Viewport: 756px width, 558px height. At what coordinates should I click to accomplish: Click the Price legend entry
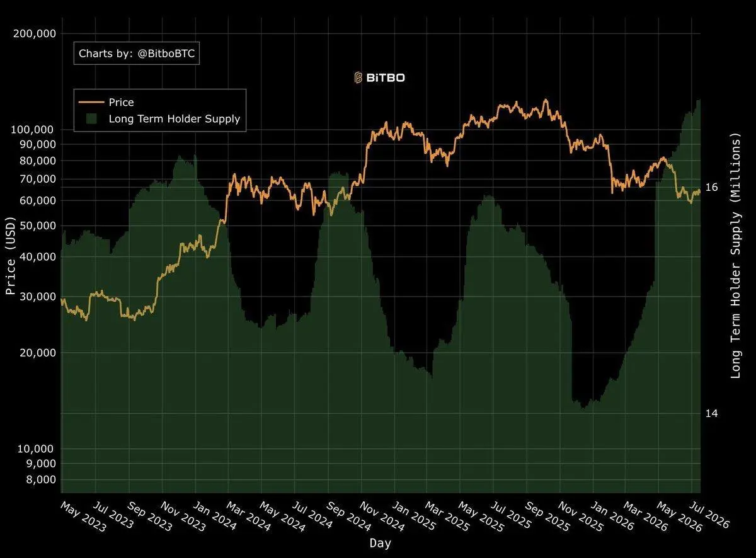[x=106, y=102]
